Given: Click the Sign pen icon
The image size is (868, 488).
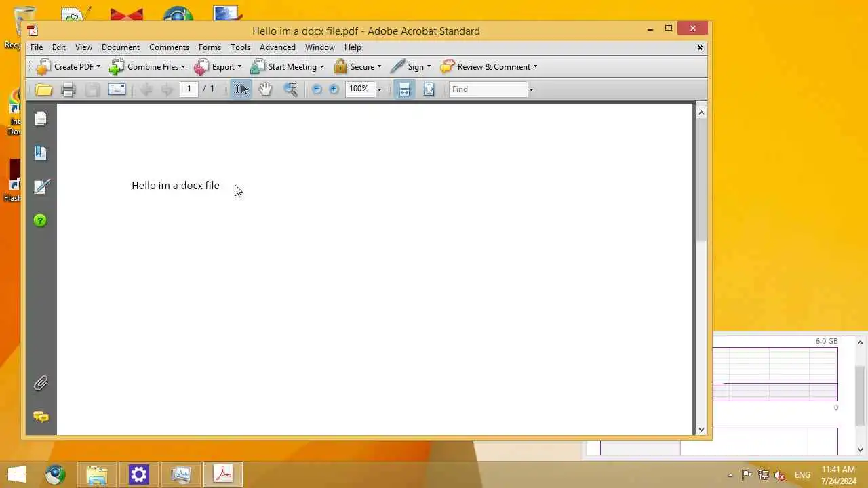Looking at the screenshot, I should click(x=398, y=66).
